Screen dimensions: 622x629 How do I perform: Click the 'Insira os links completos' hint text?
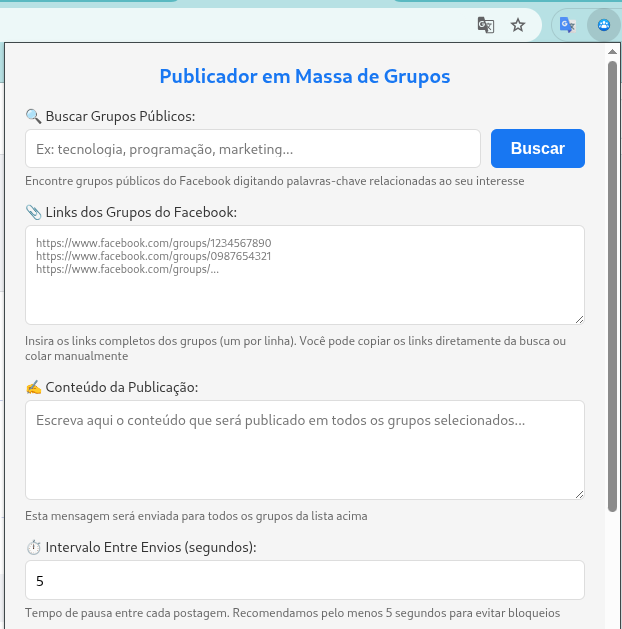click(296, 348)
